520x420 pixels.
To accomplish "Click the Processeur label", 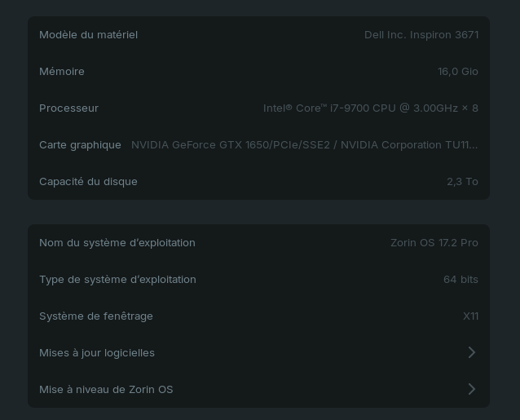I will click(68, 108).
